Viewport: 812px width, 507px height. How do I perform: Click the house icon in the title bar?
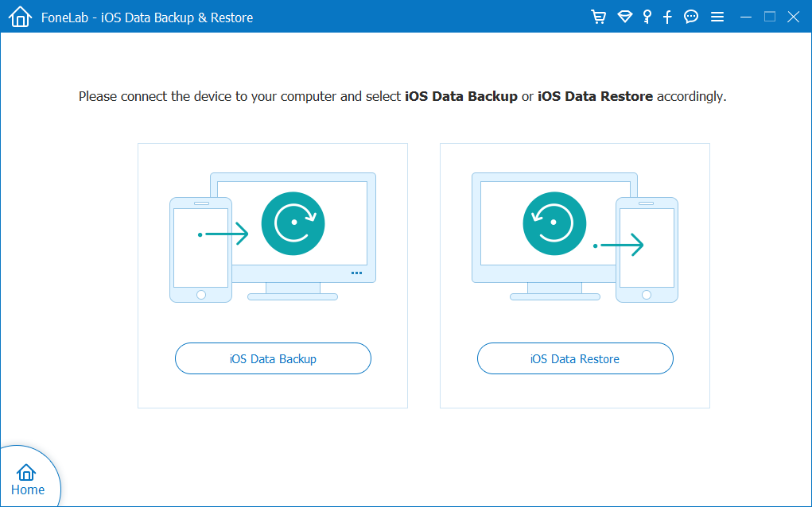coord(19,16)
